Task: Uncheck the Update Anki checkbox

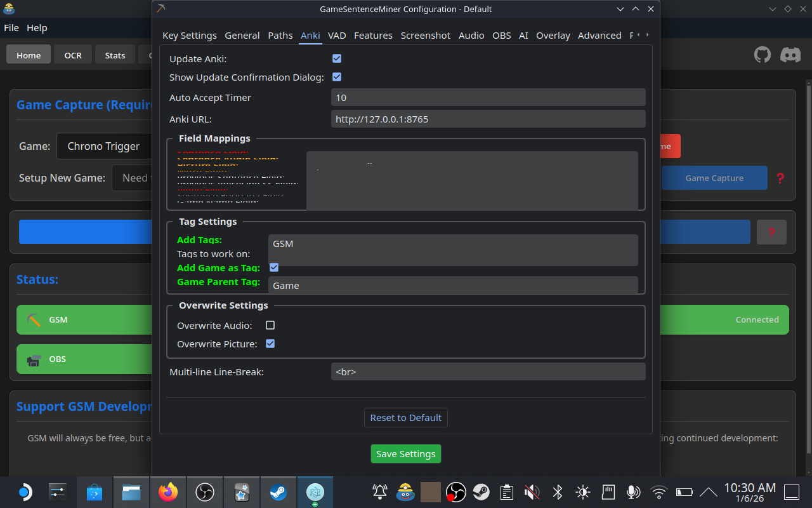Action: [x=336, y=58]
